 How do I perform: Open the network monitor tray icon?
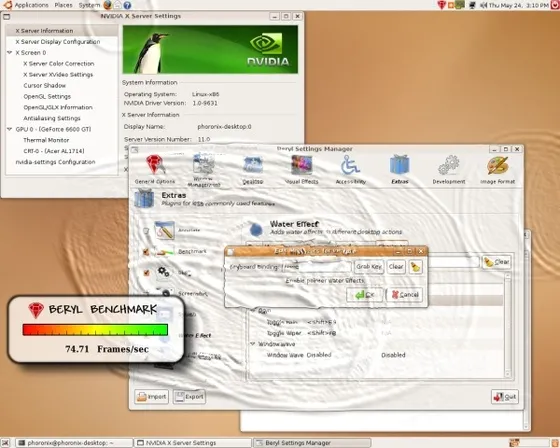pyautogui.click(x=472, y=5)
